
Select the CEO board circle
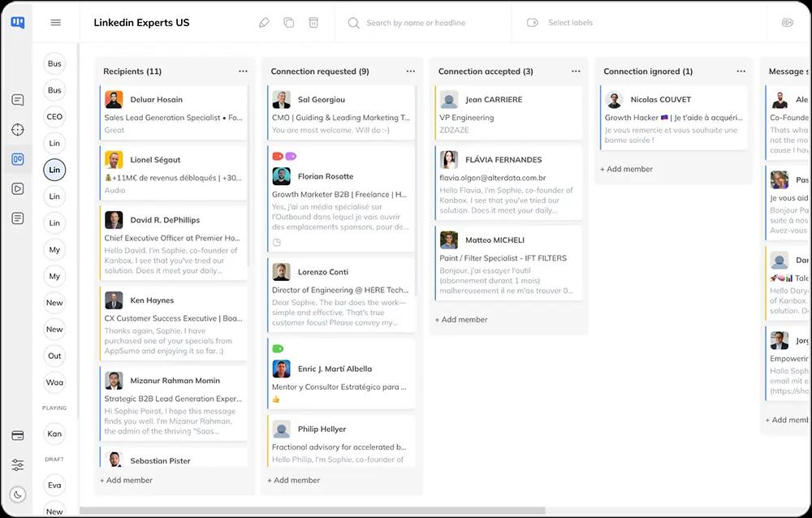tap(54, 117)
